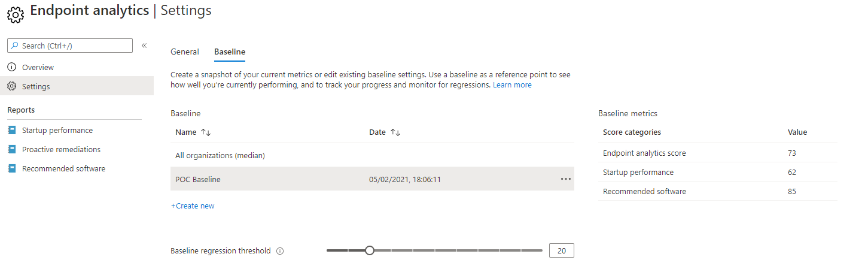Click the Recommended software report icon
Viewport: 868px width, 275px height.
[11, 168]
